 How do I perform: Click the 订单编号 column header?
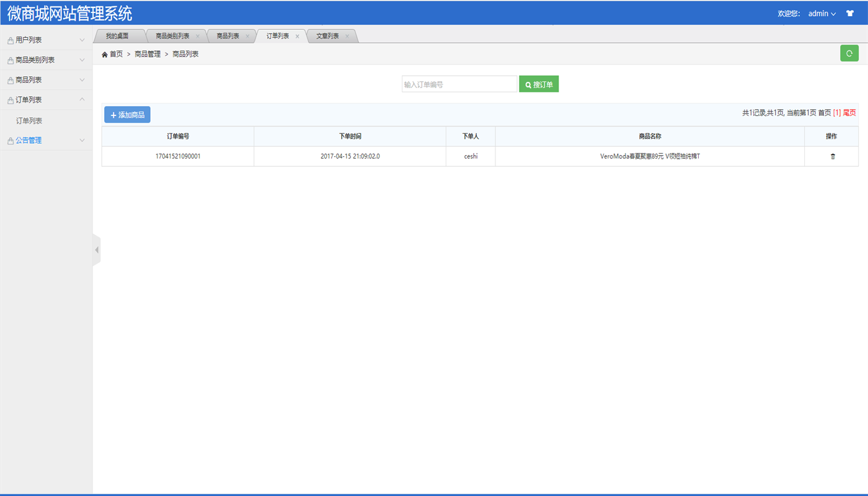point(178,136)
